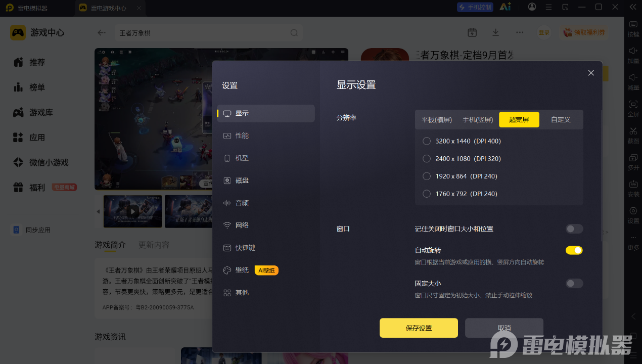Choose resolution 1760 x 792 DPI 240
Image resolution: width=642 pixels, height=364 pixels.
coord(460,194)
